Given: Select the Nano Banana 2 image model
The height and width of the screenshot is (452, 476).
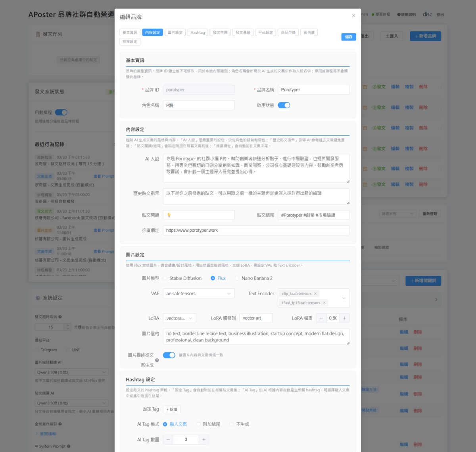Looking at the screenshot, I should [254, 278].
